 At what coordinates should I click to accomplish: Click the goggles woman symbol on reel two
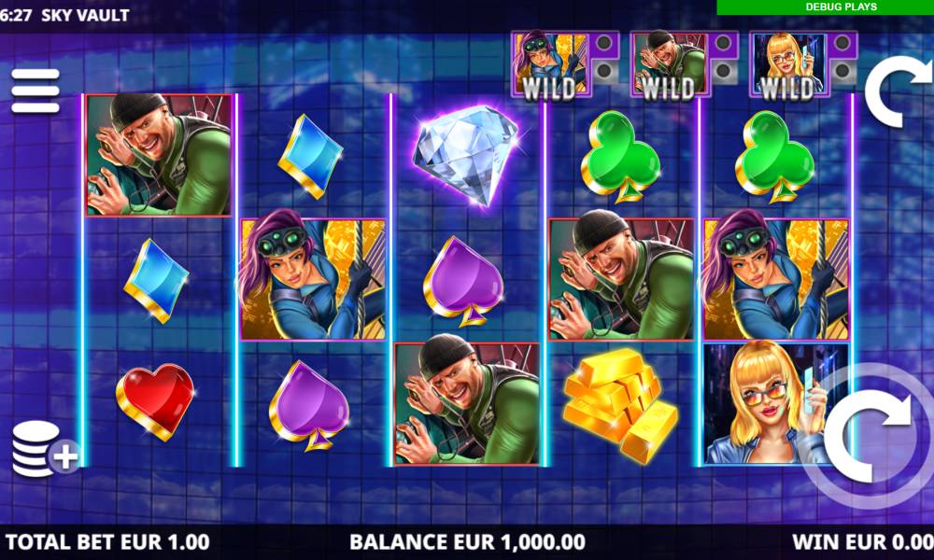[313, 279]
